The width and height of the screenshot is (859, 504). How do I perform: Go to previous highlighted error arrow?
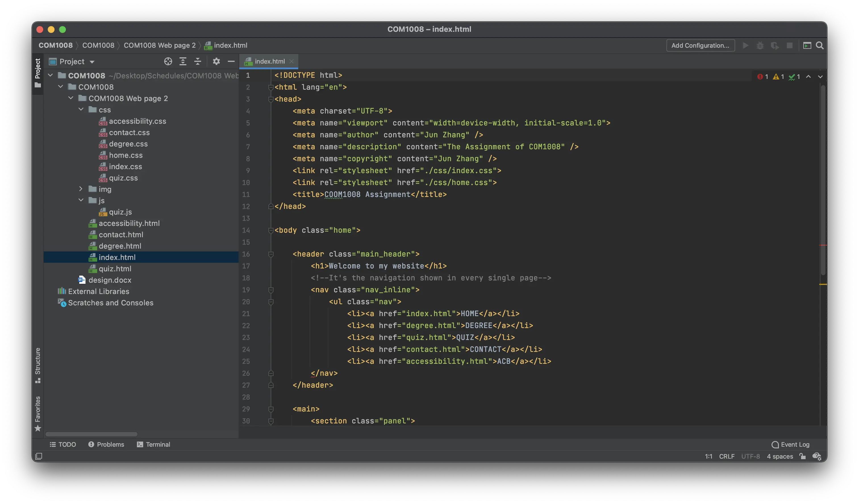808,77
